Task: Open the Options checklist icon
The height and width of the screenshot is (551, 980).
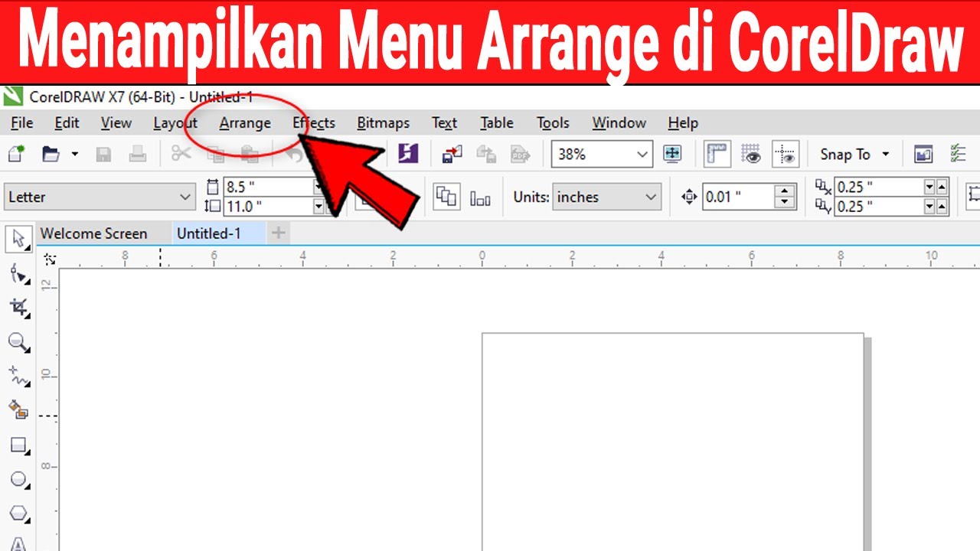Action: pos(958,154)
